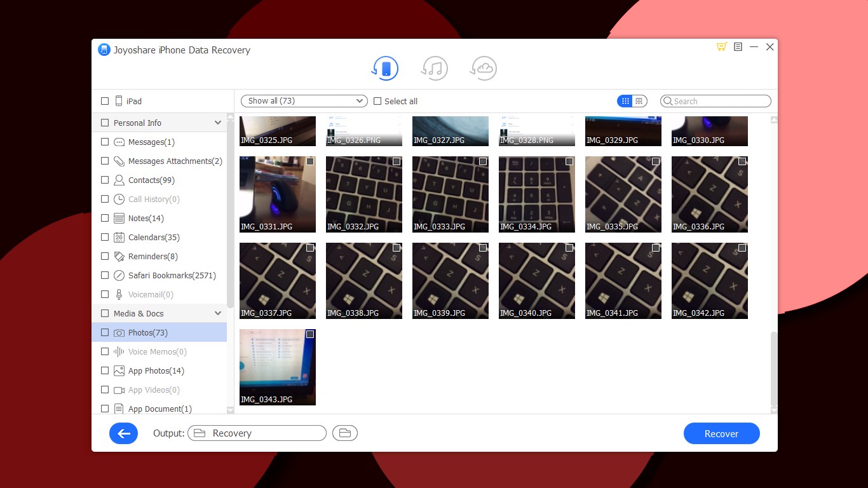Screen dimensions: 868x488
Task: Click the photo list scrollbar up arrow
Action: 774,119
